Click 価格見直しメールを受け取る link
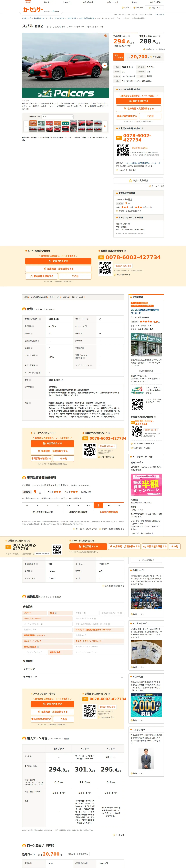Viewport: 186px width, 868px height. pos(154,49)
